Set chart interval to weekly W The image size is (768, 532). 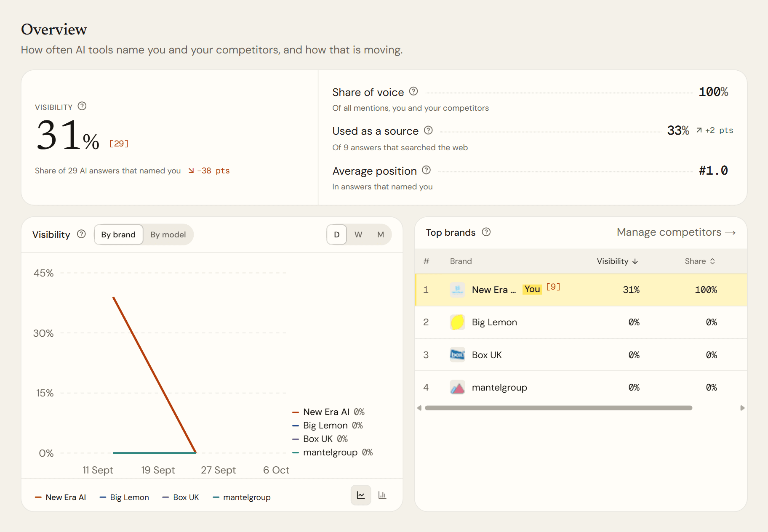coord(358,234)
